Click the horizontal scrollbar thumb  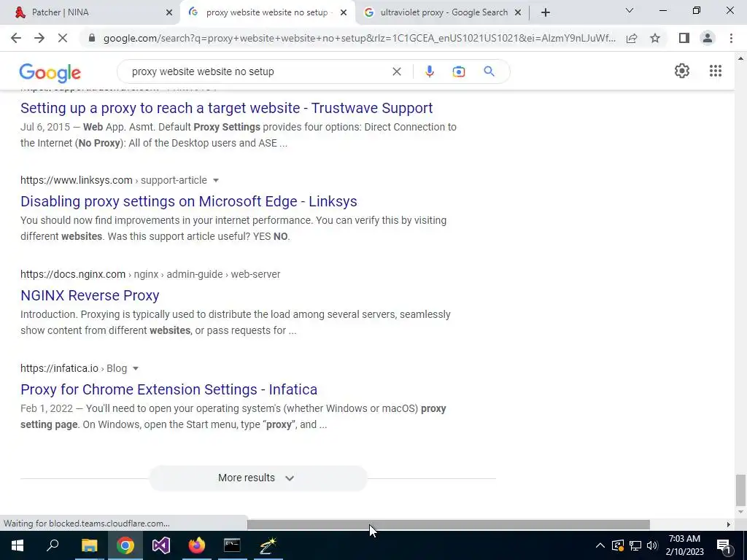449,524
